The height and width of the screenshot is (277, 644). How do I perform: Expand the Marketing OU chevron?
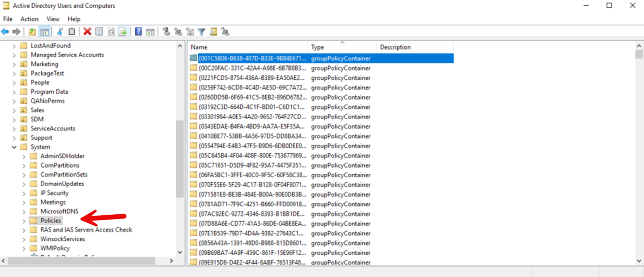[x=14, y=64]
